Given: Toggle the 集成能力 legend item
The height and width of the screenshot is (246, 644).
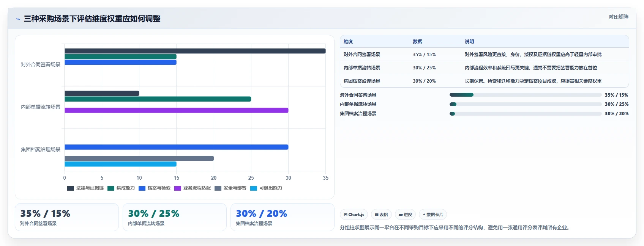Looking at the screenshot, I should (x=121, y=188).
